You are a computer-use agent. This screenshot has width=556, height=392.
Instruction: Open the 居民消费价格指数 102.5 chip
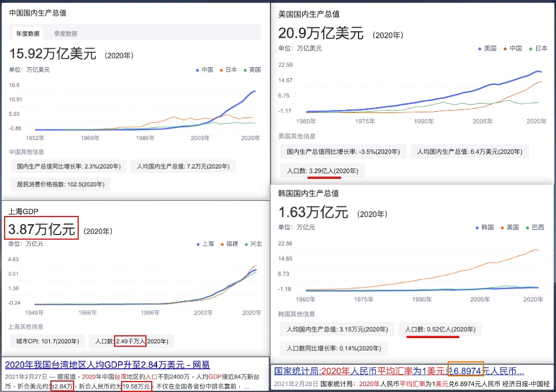tap(60, 184)
